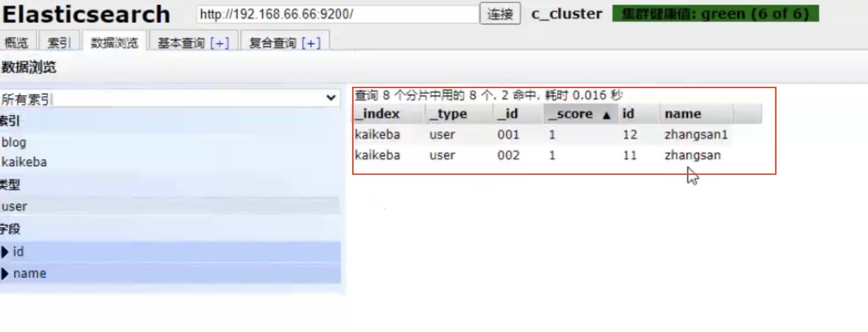Open the 复合查询 tab
Viewport: 868px width, 332px height.
point(273,43)
